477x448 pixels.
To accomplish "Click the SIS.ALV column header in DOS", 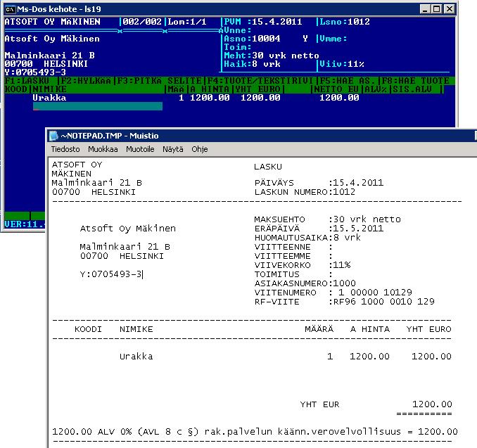I will pyautogui.click(x=412, y=89).
